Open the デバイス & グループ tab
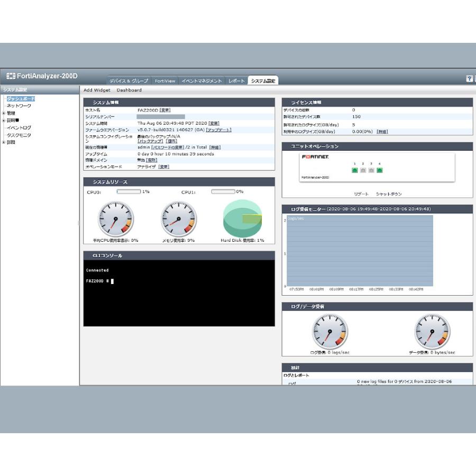The image size is (476, 476). coord(129,81)
